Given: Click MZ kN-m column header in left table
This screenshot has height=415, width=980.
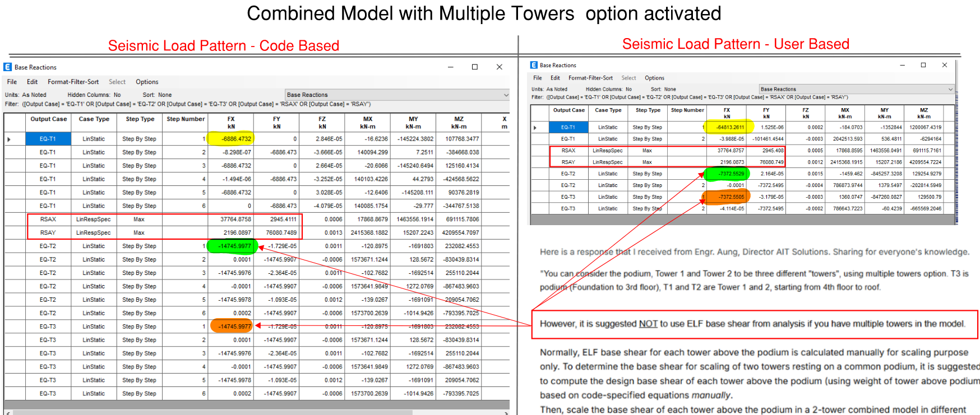Looking at the screenshot, I should [459, 122].
